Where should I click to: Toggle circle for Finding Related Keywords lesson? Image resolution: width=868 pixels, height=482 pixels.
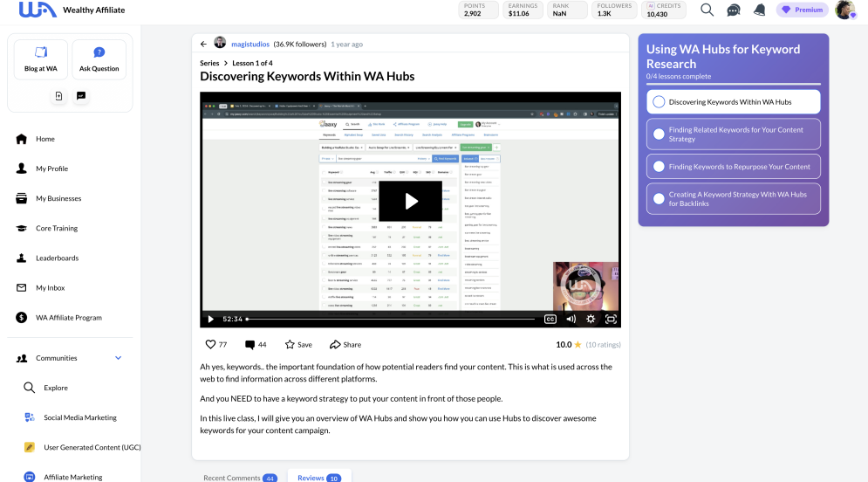coord(659,134)
